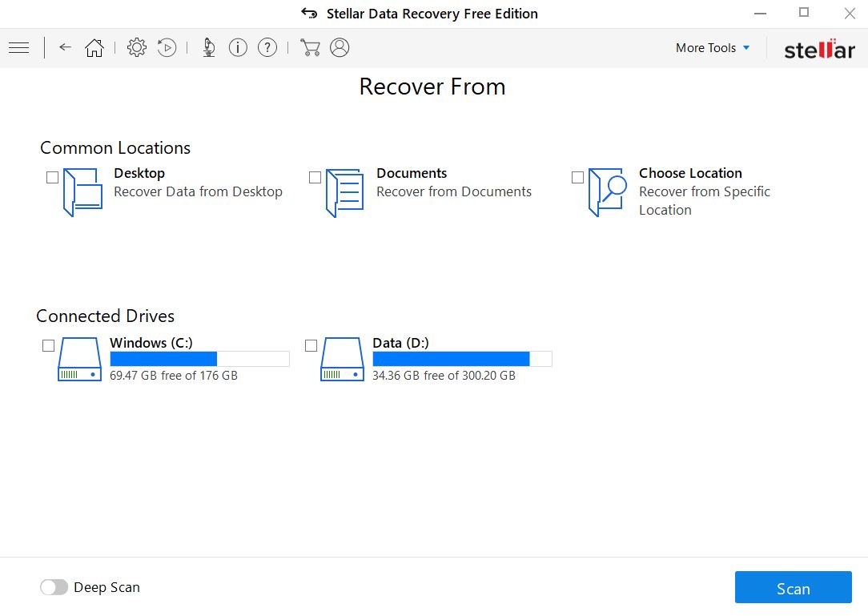
Task: Maximize the Stellar Data Recovery window
Action: [x=804, y=12]
